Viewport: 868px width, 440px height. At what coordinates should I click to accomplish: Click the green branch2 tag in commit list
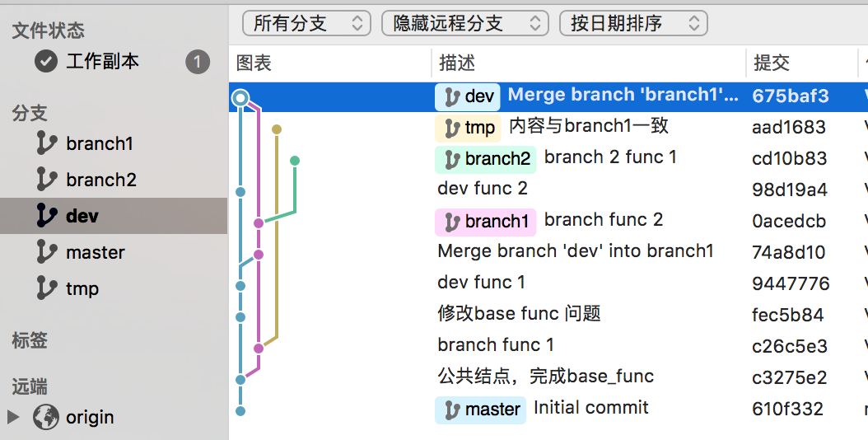coord(485,159)
